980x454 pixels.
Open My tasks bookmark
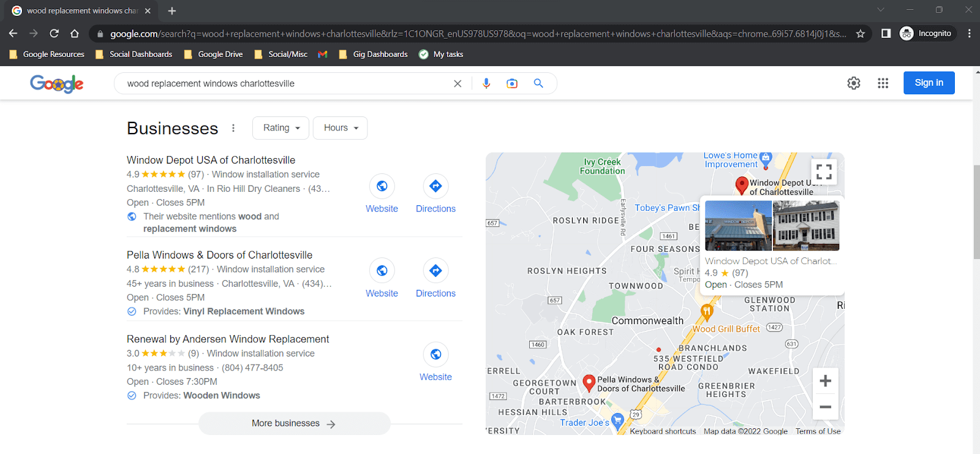click(441, 55)
